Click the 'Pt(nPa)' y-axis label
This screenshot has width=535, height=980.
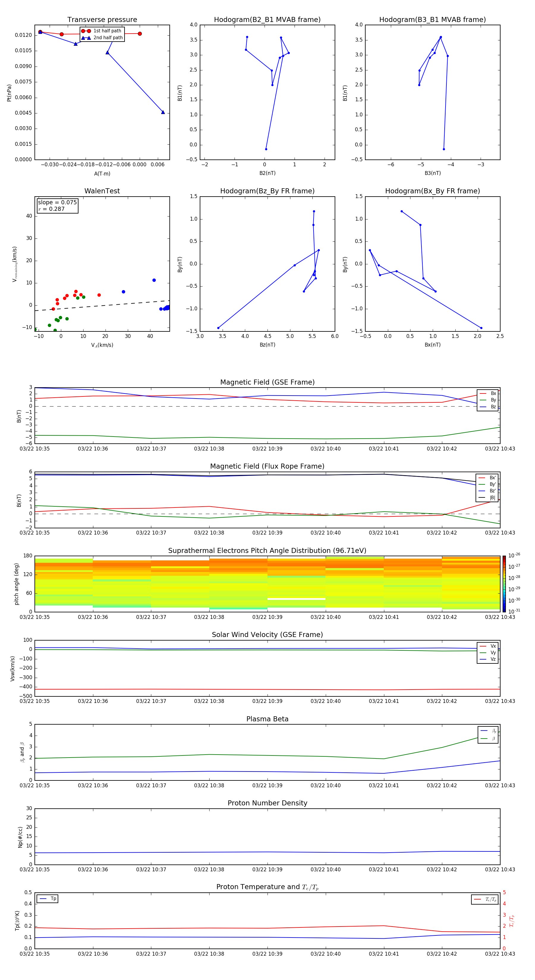pyautogui.click(x=9, y=93)
